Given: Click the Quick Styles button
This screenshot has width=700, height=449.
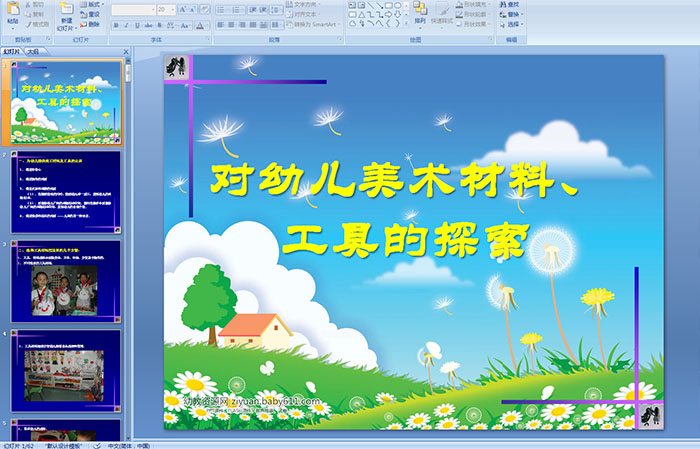Looking at the screenshot, I should [442, 14].
